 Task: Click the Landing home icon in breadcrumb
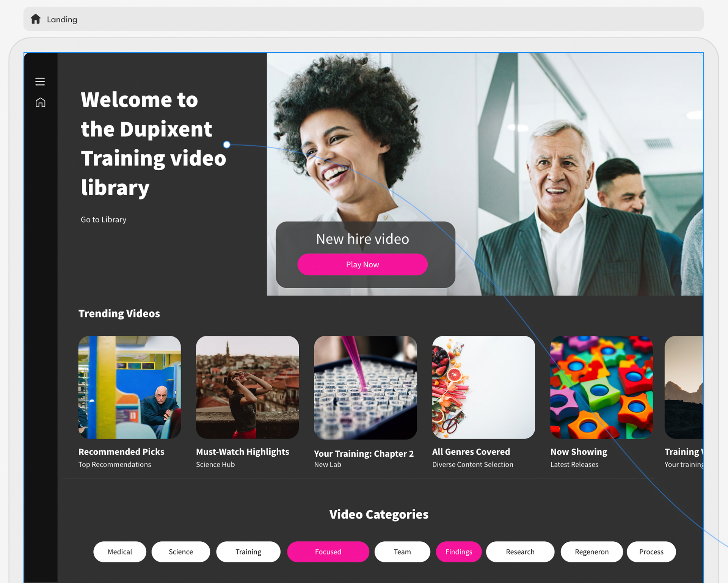pos(36,19)
